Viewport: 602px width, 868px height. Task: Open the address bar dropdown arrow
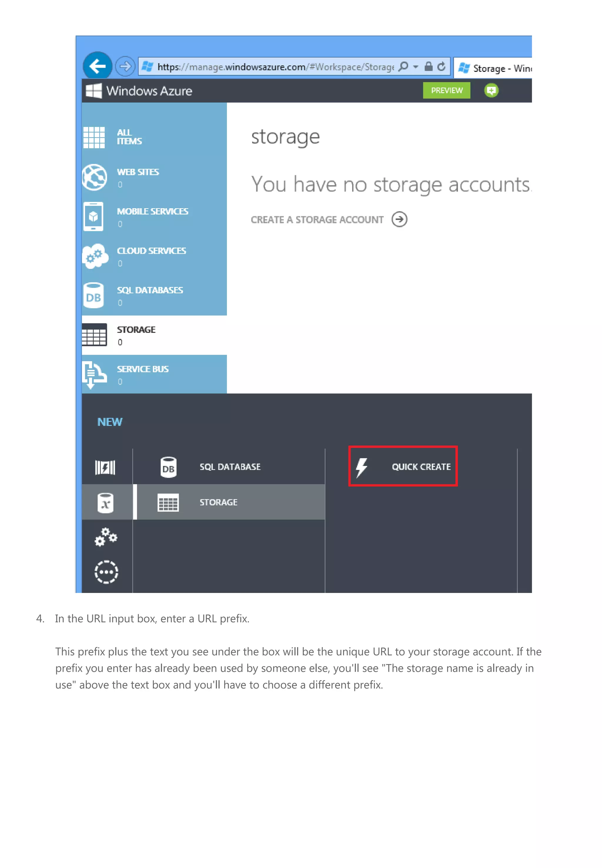(x=416, y=67)
